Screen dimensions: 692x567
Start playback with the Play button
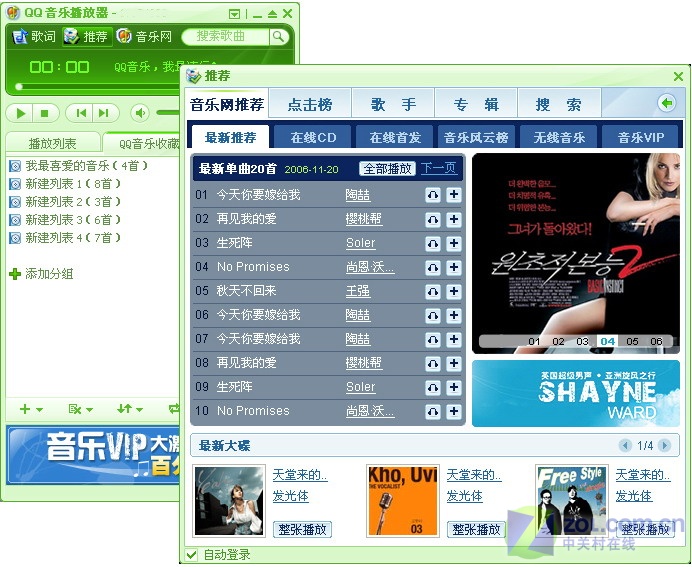pos(20,113)
